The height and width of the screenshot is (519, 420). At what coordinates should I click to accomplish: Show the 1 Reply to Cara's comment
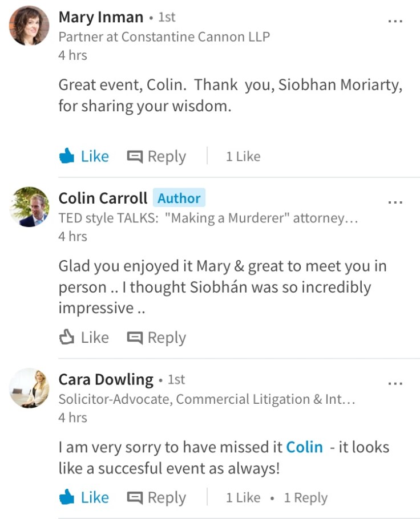point(306,498)
